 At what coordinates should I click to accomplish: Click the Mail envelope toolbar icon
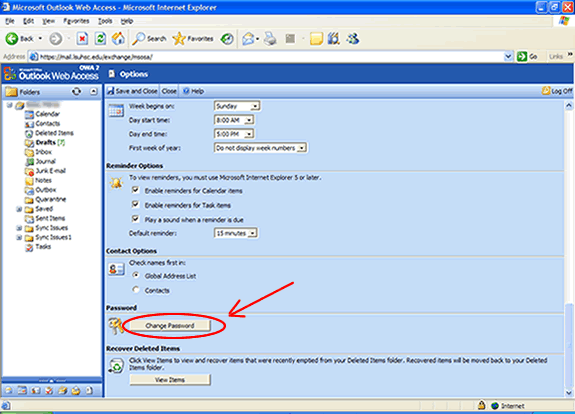(248, 39)
